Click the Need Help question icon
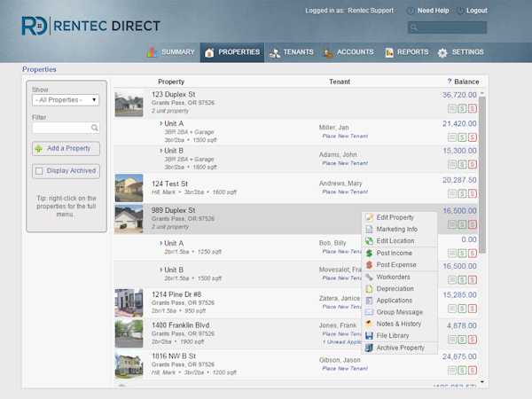The height and width of the screenshot is (399, 532). pos(411,11)
